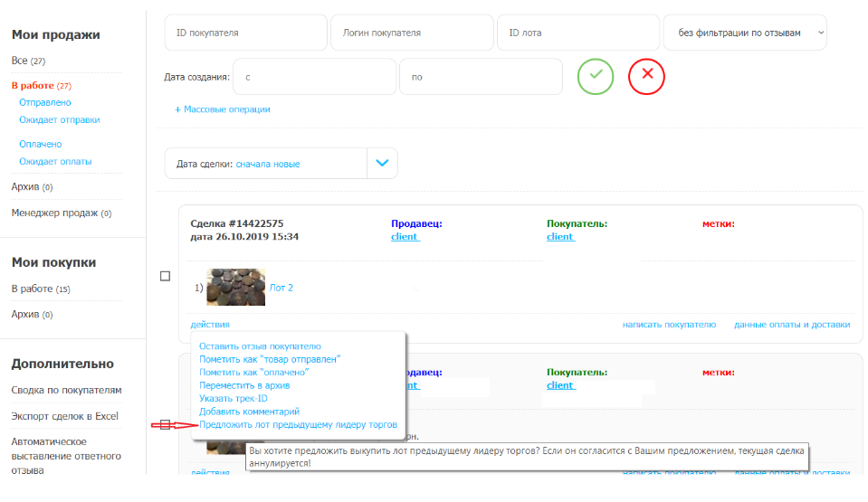The width and height of the screenshot is (868, 502).
Task: Choose Предложить лот предыдущему лидеру торгов
Action: pos(298,424)
